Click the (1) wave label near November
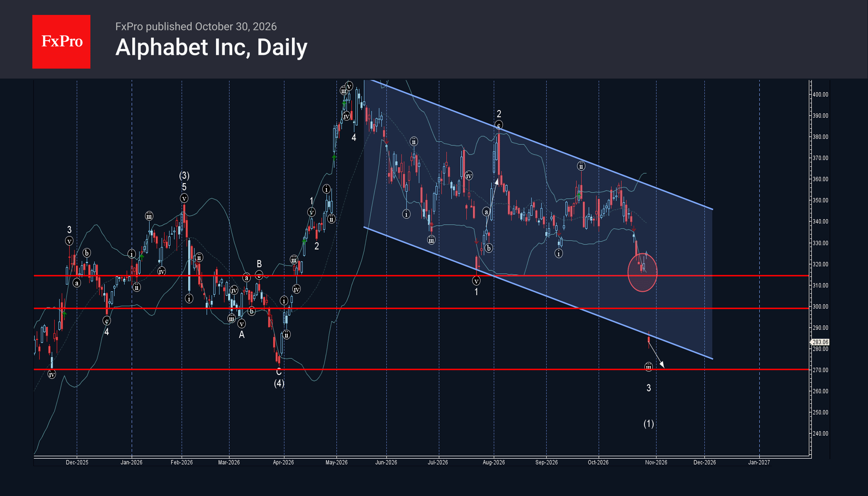The image size is (868, 496). tap(649, 423)
